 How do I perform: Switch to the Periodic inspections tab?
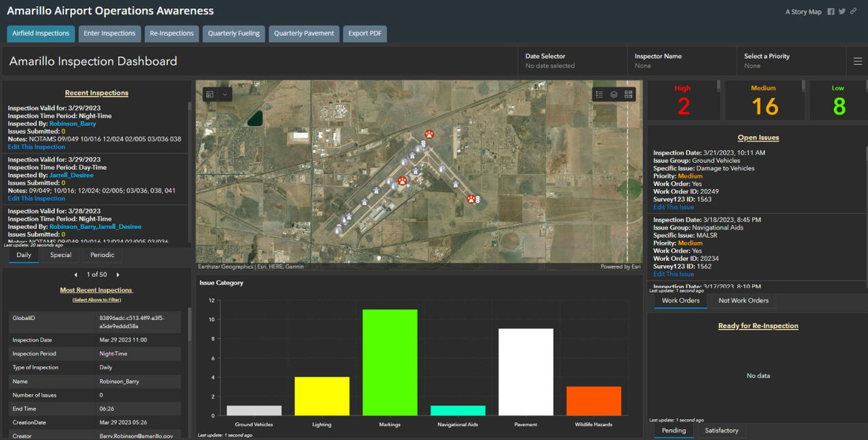tap(102, 255)
